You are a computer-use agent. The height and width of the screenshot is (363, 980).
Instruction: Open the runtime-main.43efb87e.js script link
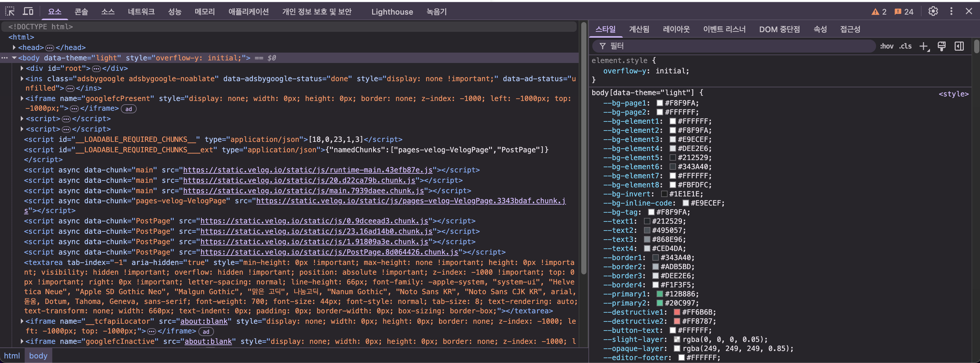pyautogui.click(x=308, y=170)
